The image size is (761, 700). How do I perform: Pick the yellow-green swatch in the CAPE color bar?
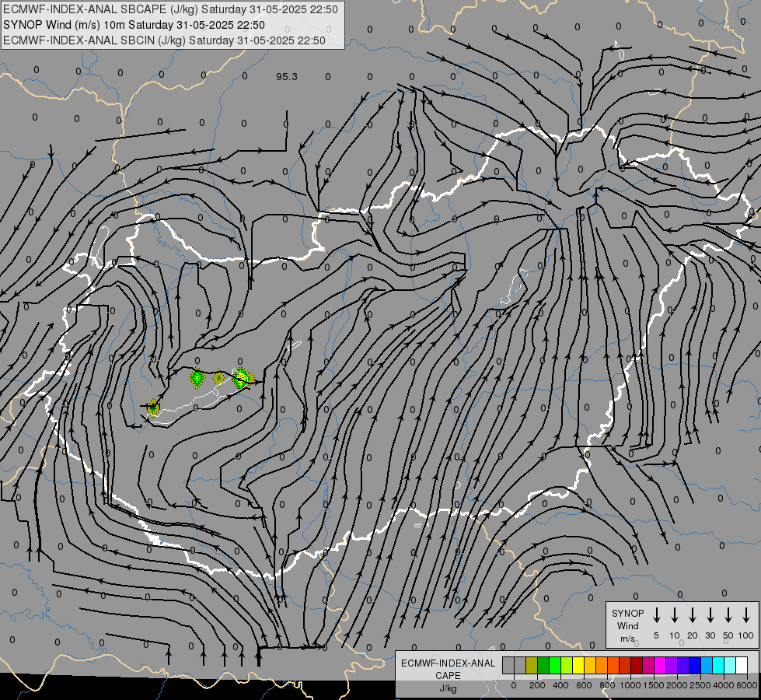tap(567, 665)
